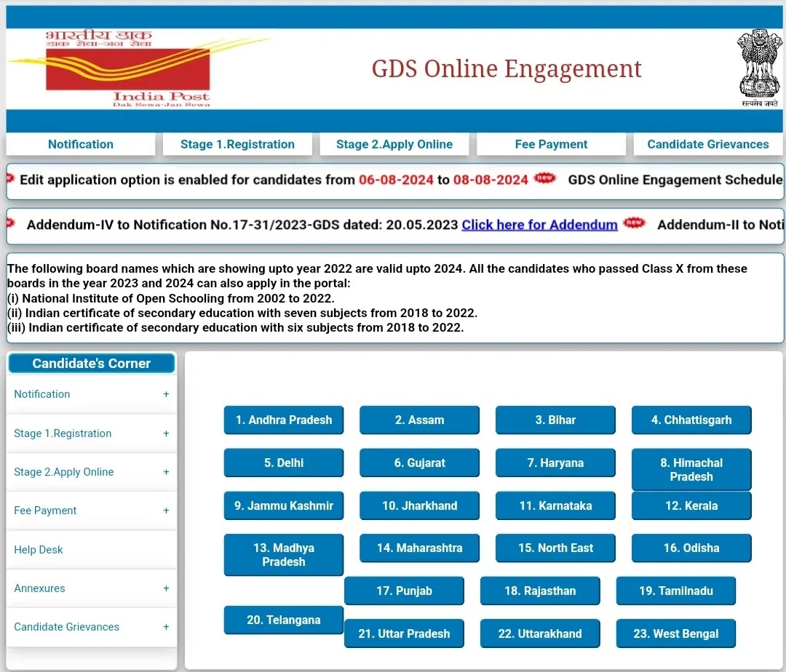Image resolution: width=786 pixels, height=672 pixels.
Task: Select the Andhra Pradesh state button
Action: pyautogui.click(x=284, y=420)
